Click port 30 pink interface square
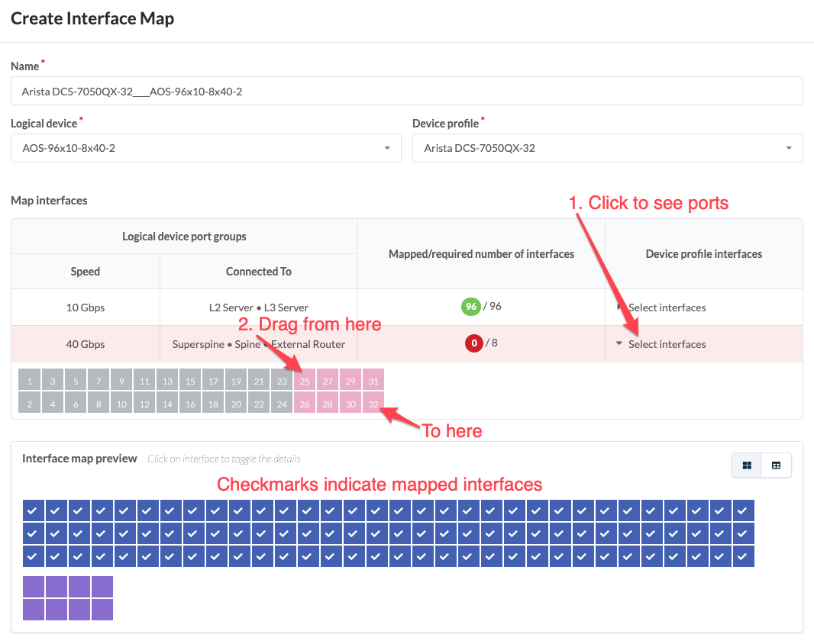 coord(350,404)
